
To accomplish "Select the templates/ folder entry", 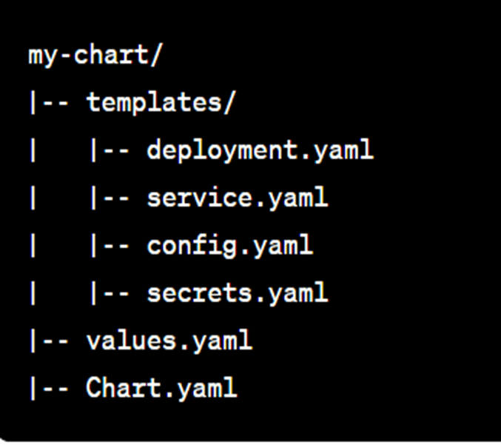I will [x=161, y=102].
